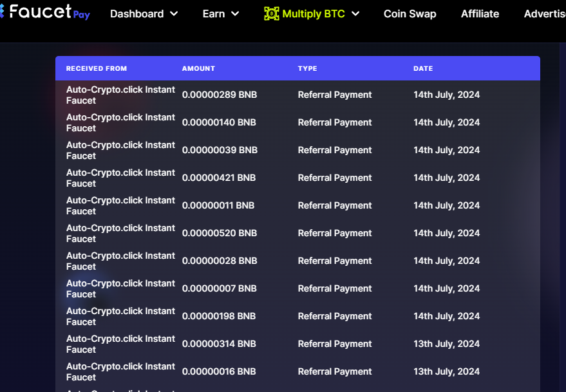This screenshot has height=392, width=566.
Task: Open the Affiliate page
Action: click(480, 14)
